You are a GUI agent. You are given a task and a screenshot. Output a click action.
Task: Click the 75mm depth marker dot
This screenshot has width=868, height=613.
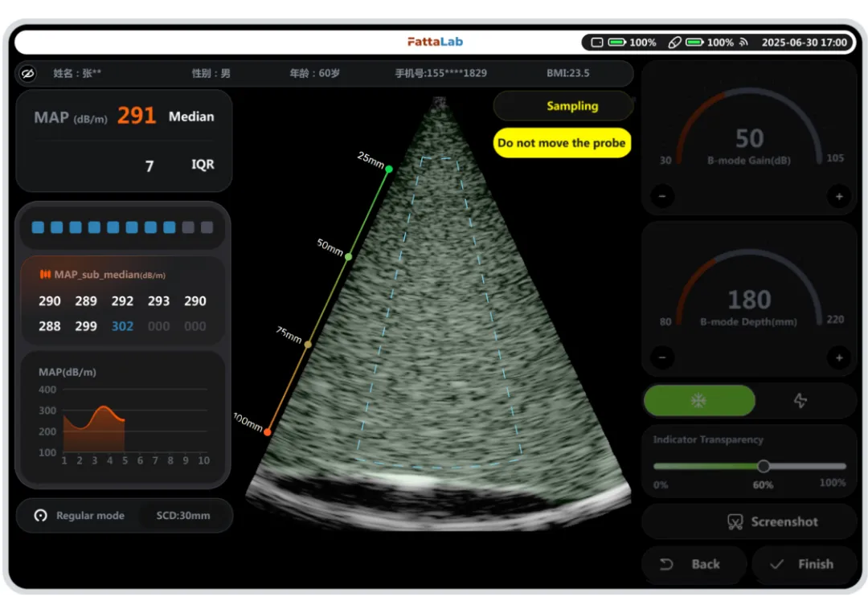[308, 345]
